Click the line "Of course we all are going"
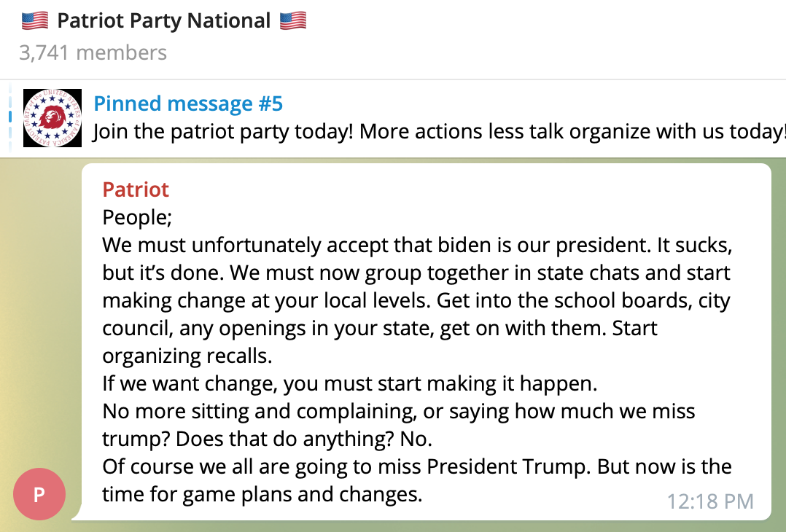This screenshot has height=532, width=786. [x=417, y=466]
